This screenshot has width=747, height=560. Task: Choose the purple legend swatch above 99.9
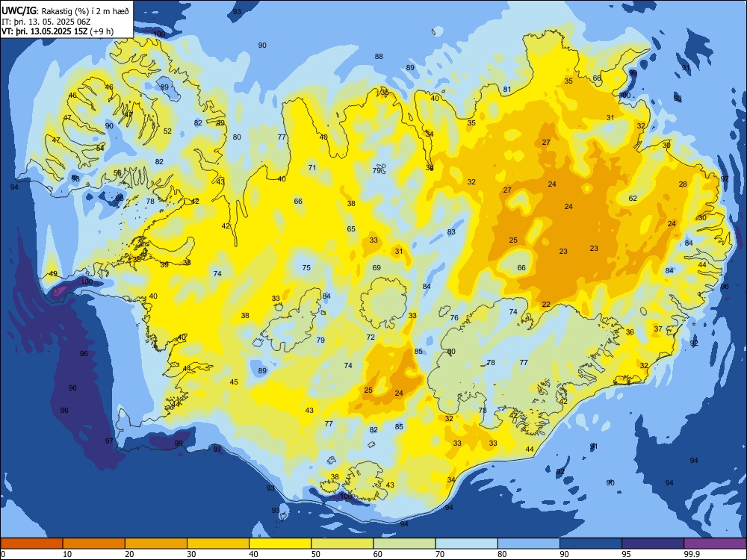click(715, 544)
